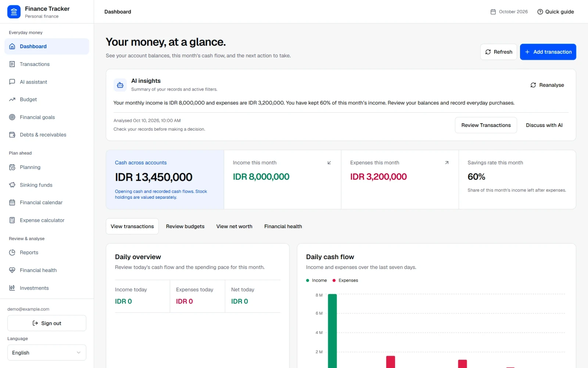Click the Dashboard home icon in sidebar

click(12, 46)
